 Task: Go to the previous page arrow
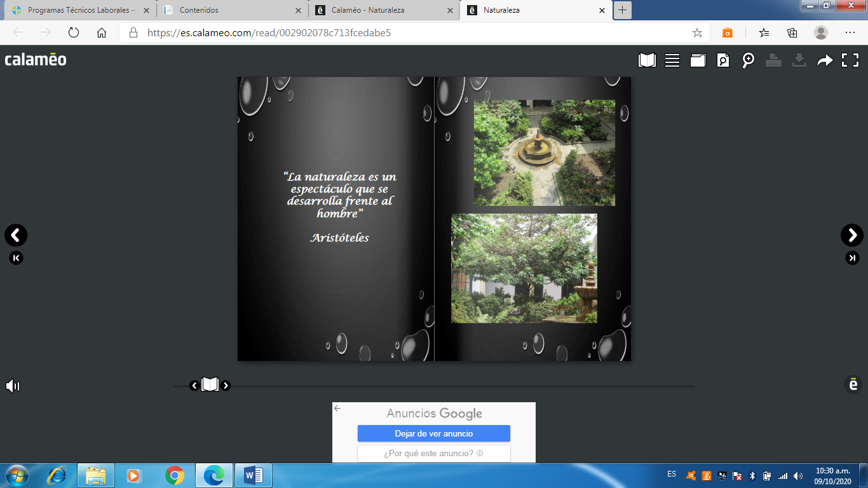(16, 235)
